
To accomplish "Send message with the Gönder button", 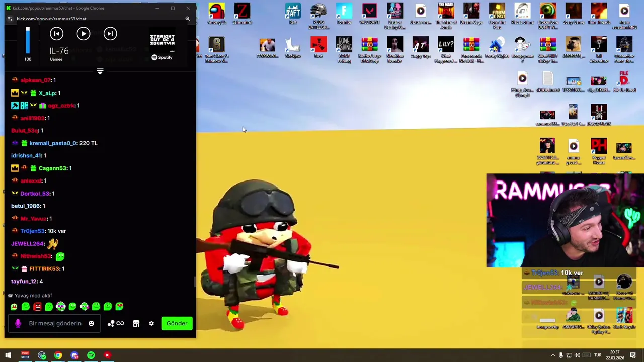I will pos(177,323).
